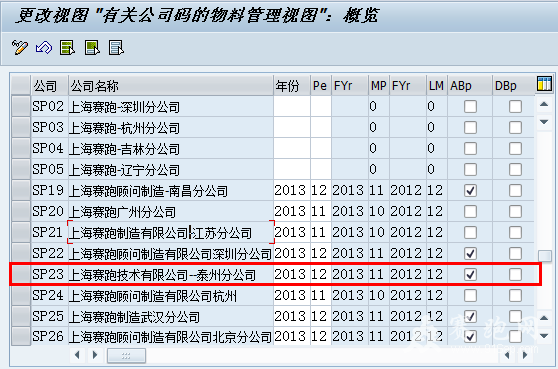Image resolution: width=558 pixels, height=369 pixels.
Task: Toggle ABp checkbox for SP04
Action: (x=470, y=148)
